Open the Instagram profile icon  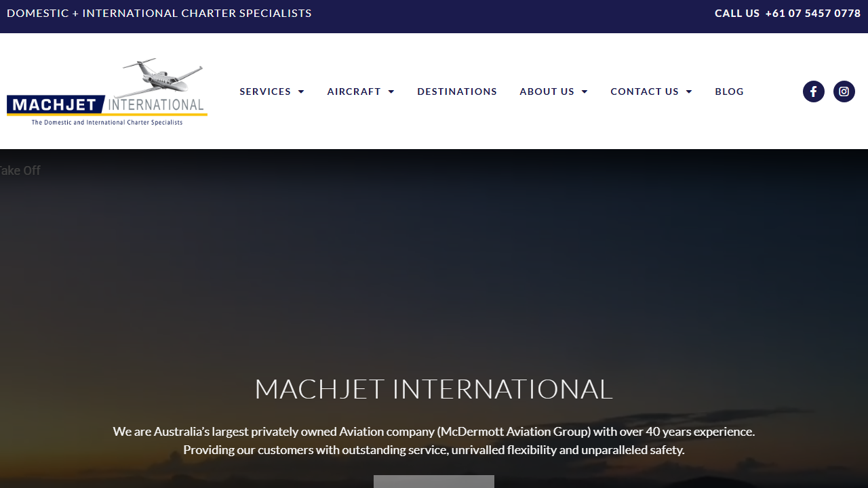tap(844, 91)
